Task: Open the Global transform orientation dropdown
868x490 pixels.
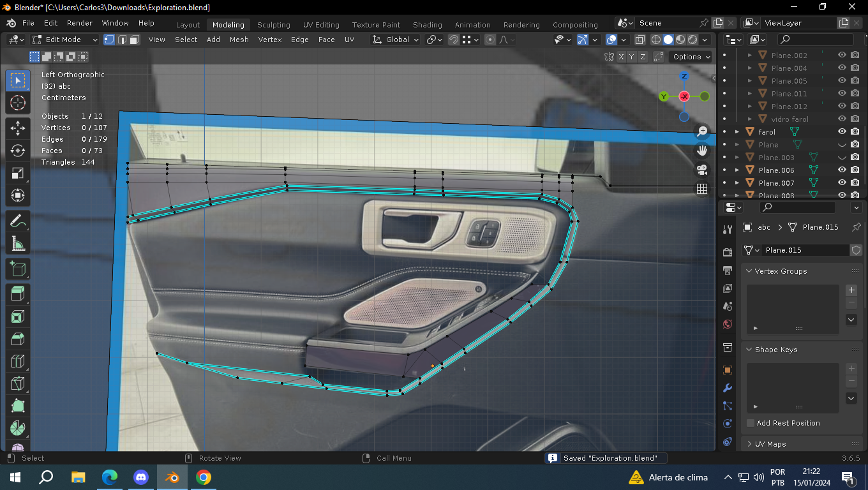Action: tap(396, 40)
